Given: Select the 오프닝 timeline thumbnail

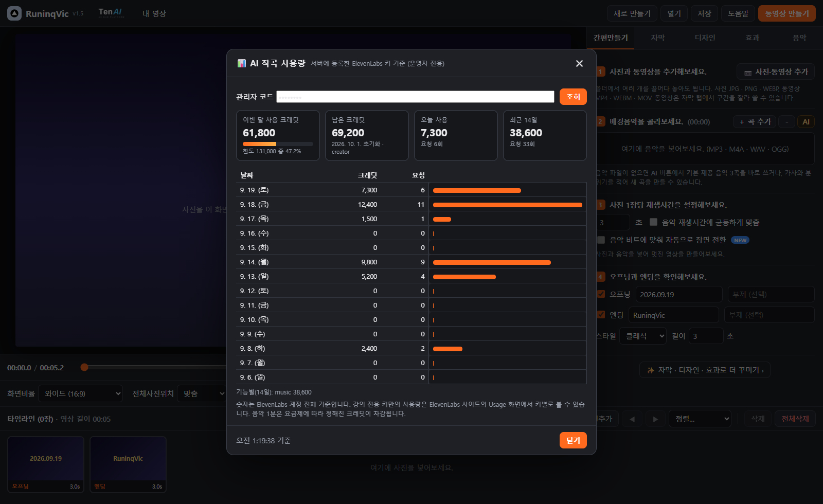Looking at the screenshot, I should [x=46, y=464].
